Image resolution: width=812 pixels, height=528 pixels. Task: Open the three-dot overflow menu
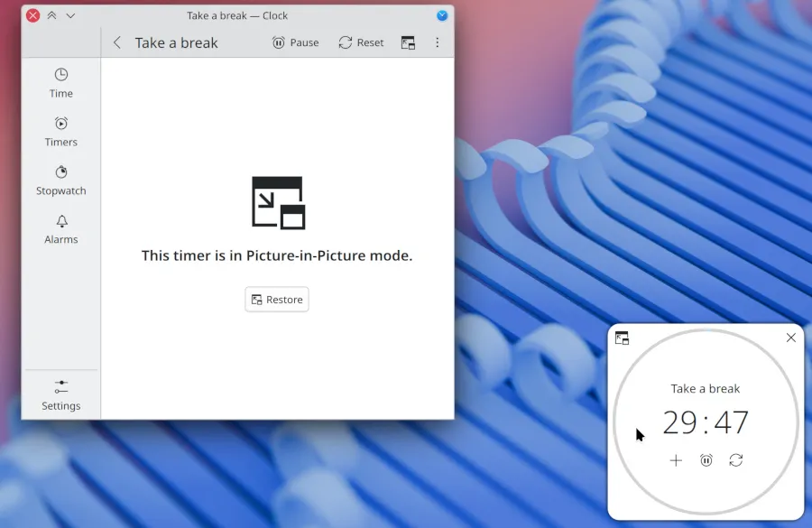[438, 42]
